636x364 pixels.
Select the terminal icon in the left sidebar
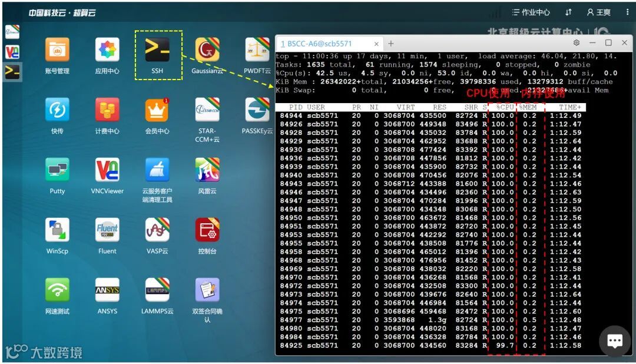coord(12,71)
